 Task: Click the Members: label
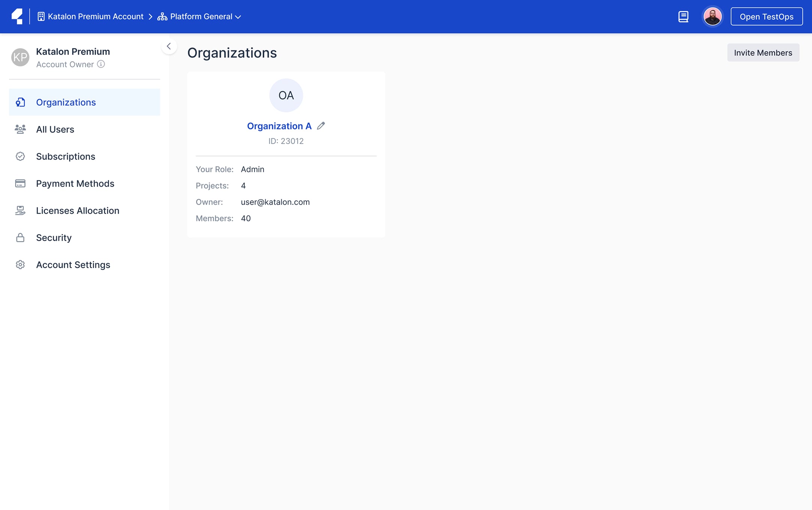214,219
